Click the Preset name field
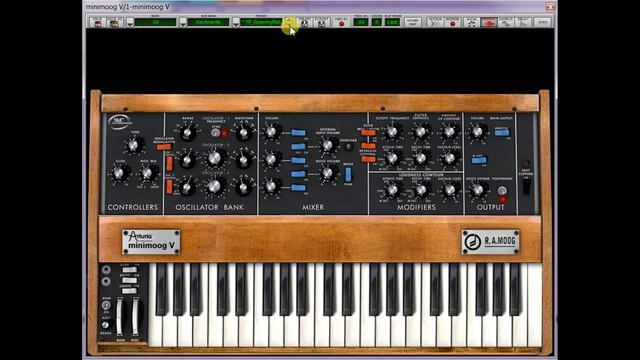 261,22
